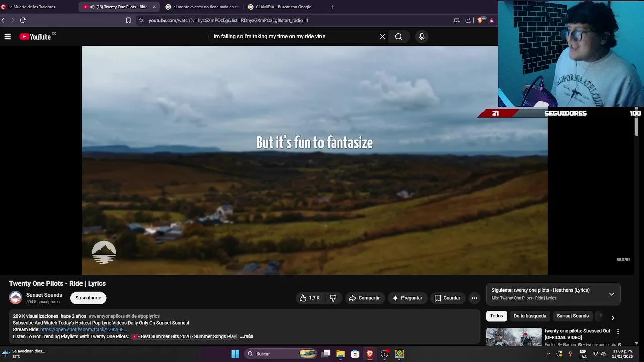Open the clock and date panel

[623, 354]
